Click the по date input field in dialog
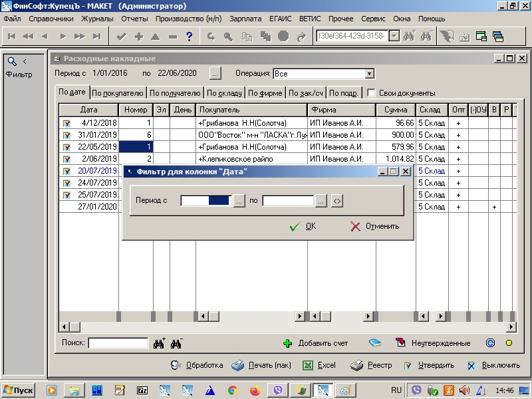This screenshot has height=399, width=532. pos(288,201)
